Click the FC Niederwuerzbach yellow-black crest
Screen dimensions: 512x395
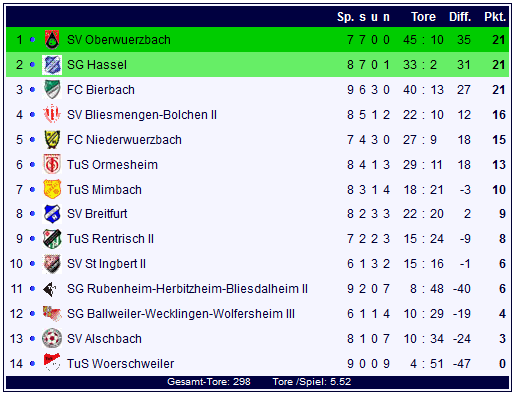point(52,139)
